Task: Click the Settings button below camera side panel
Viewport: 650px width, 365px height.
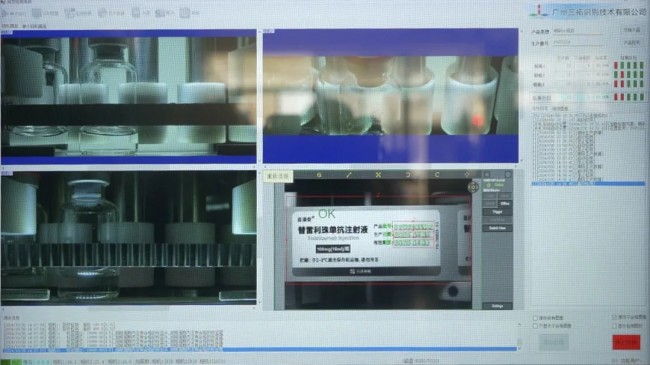Action: click(497, 306)
